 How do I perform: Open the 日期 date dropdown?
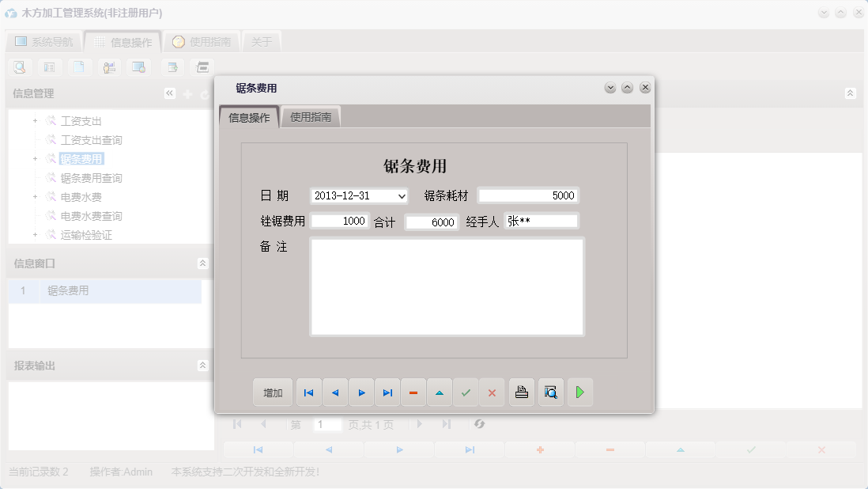[399, 196]
